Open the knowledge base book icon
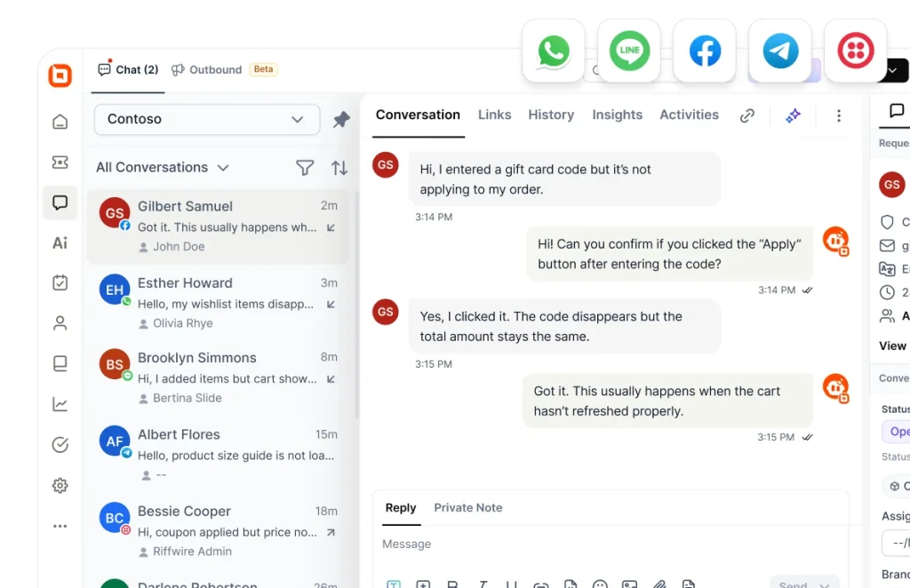 (x=60, y=363)
